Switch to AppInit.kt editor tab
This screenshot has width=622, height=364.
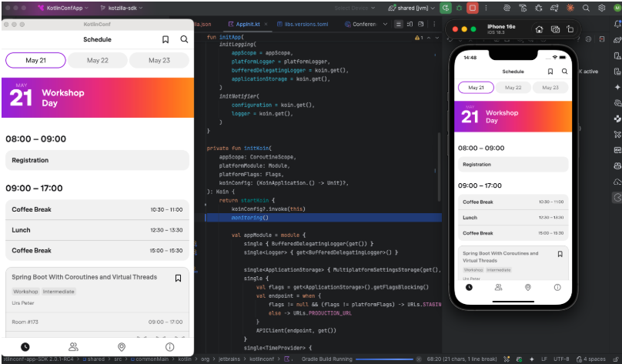click(x=244, y=24)
